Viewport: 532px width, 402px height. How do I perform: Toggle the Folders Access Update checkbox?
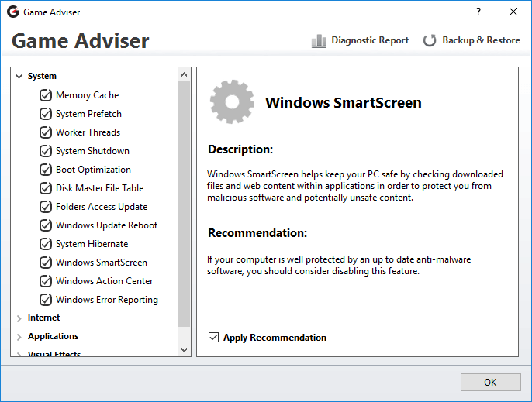click(x=46, y=207)
